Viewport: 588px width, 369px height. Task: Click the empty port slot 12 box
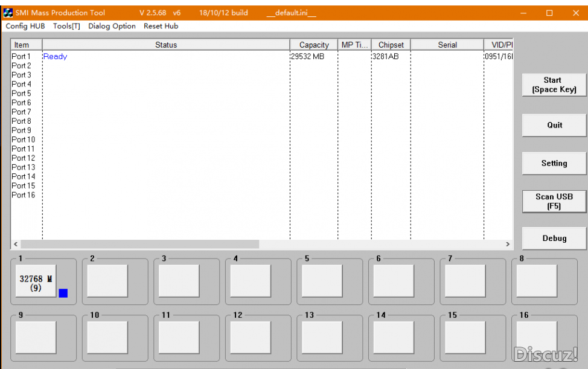(251, 338)
